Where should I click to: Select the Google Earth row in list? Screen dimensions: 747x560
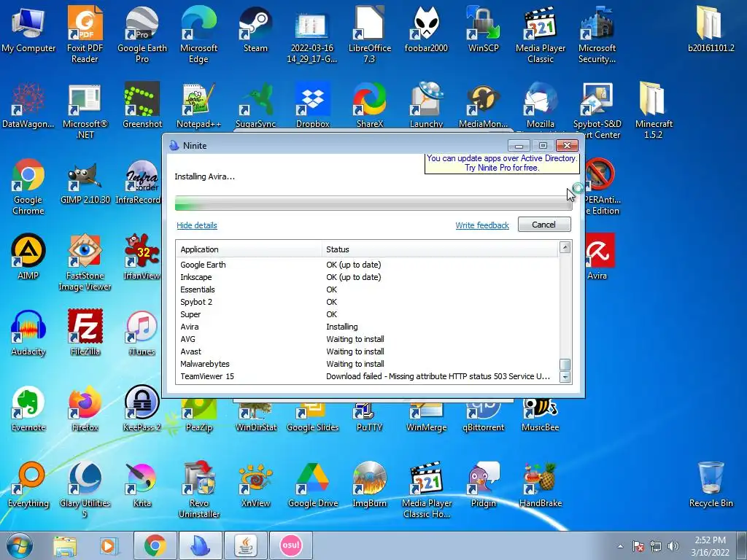[x=368, y=265]
